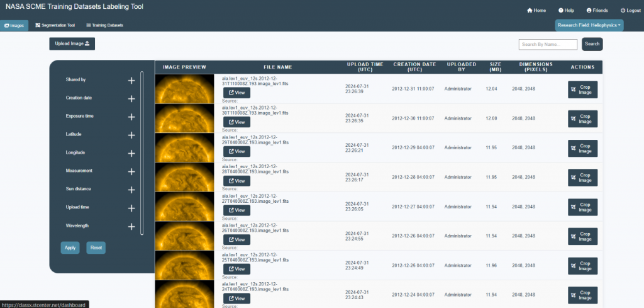644x308 pixels.
Task: Expand the Exposure time filter
Action: pos(131,117)
